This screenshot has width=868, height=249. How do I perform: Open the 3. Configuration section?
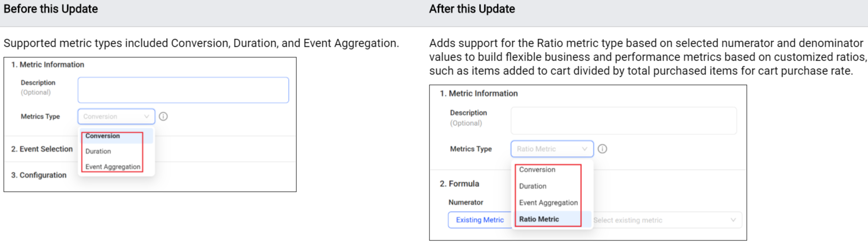[39, 175]
